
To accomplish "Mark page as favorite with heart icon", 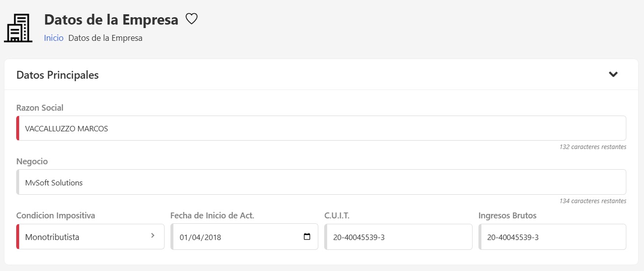I will (x=191, y=19).
